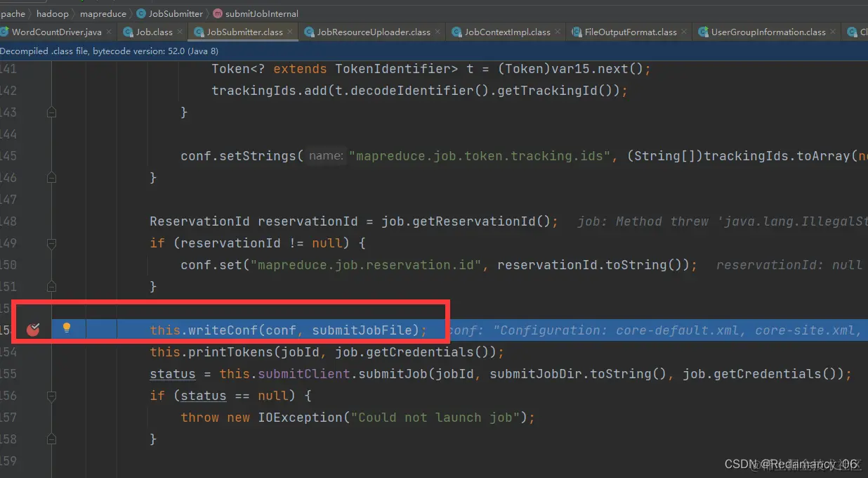Click the this.printTokens code line

pos(327,351)
